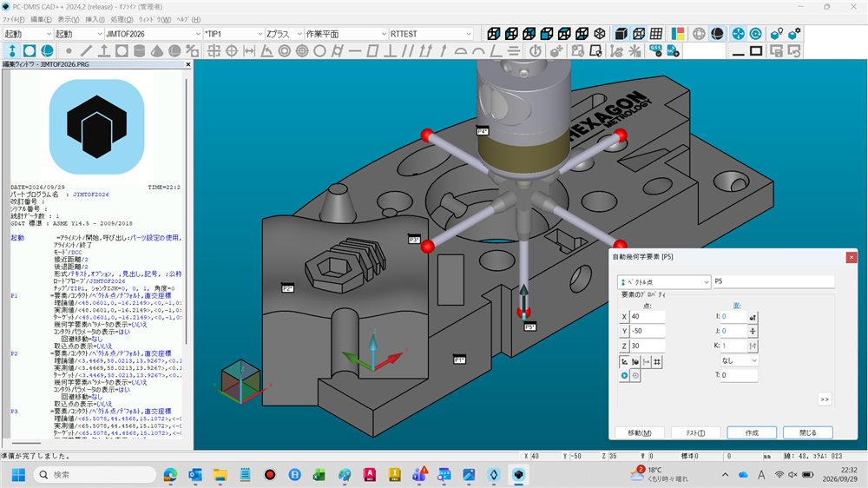Click the concentricity dimension icon
The width and height of the screenshot is (868, 488).
coord(285,51)
